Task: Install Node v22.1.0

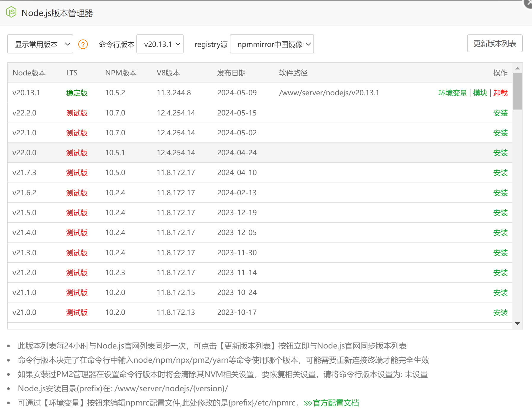Action: [x=501, y=133]
